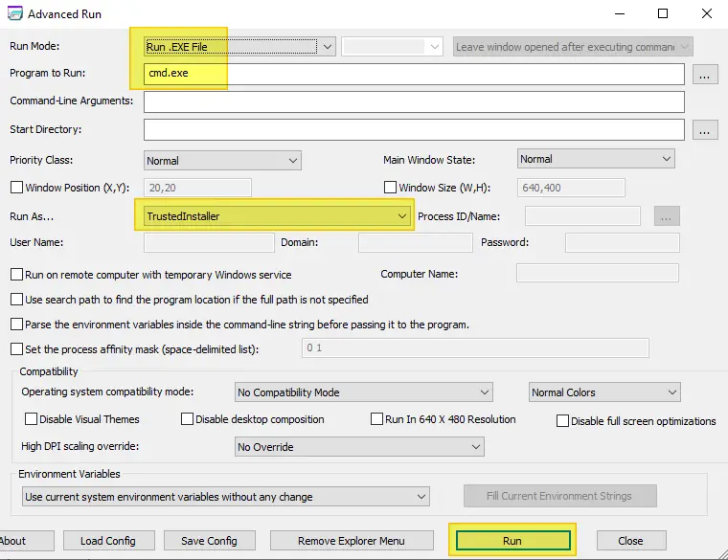
Task: Close the window with the title bar X
Action: [707, 13]
